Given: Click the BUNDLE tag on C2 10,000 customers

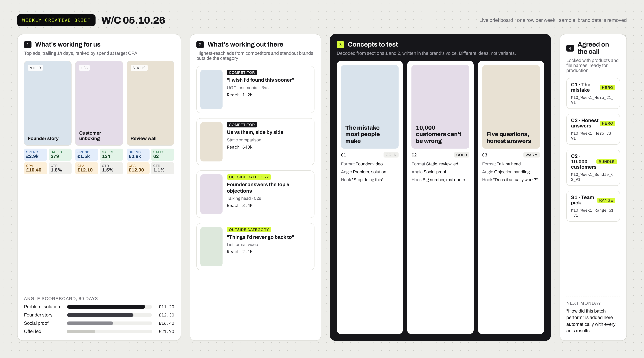Looking at the screenshot, I should tap(606, 162).
